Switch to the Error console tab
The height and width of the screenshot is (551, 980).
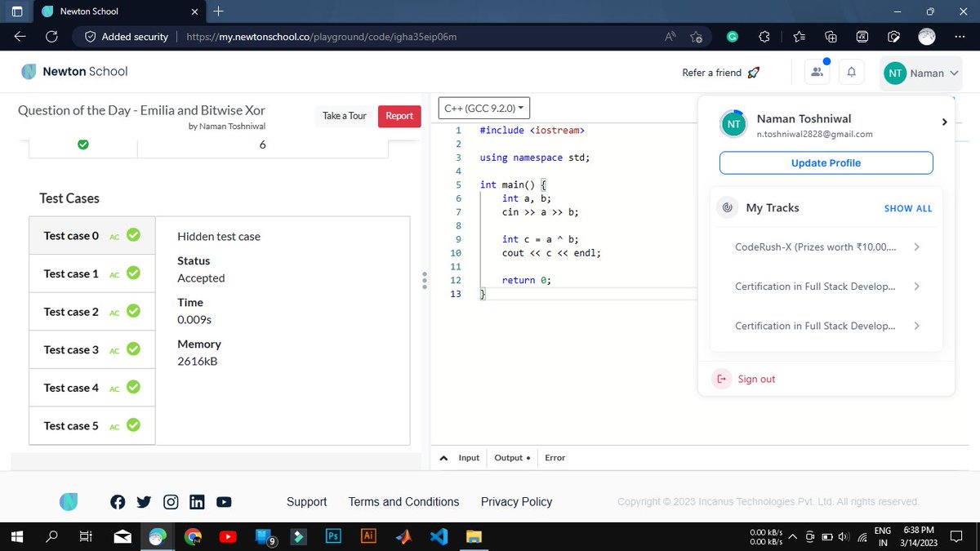(555, 458)
